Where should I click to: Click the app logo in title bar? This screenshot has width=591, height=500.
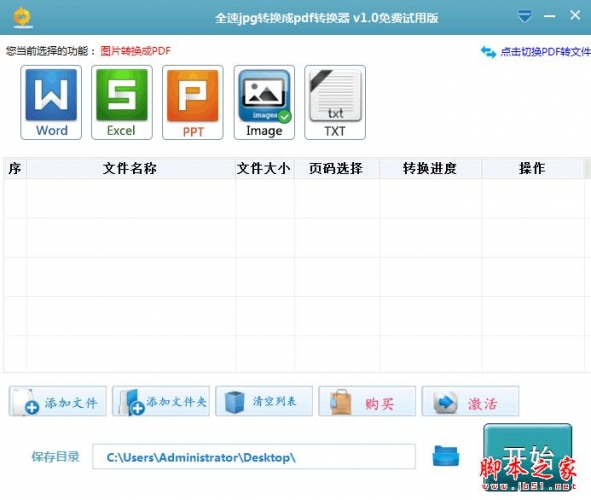click(x=23, y=17)
